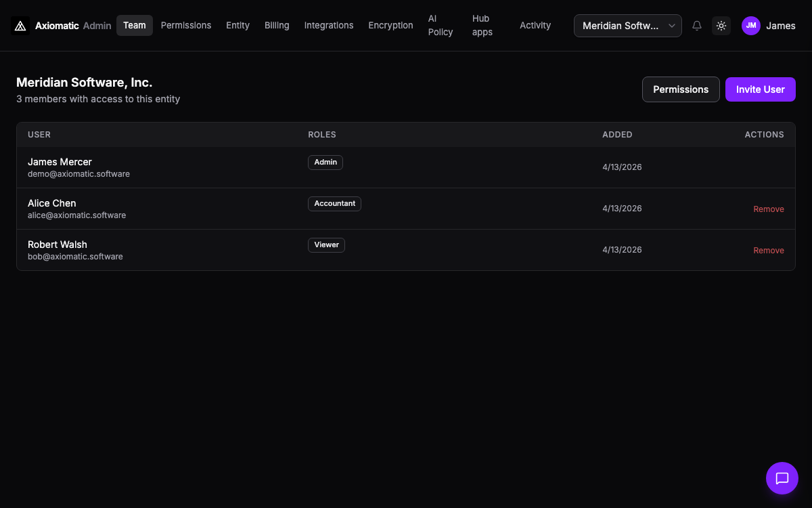Expand the entity dropdown chevron
812x508 pixels.
coord(672,26)
